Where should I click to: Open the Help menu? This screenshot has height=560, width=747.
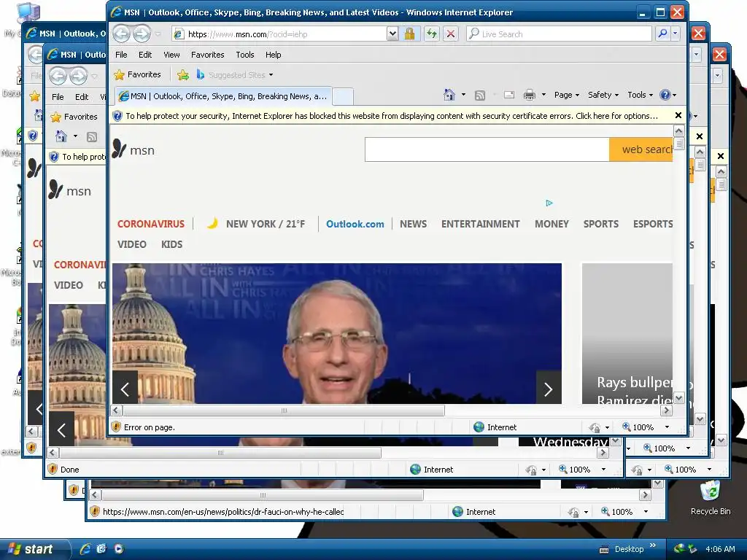tap(273, 55)
